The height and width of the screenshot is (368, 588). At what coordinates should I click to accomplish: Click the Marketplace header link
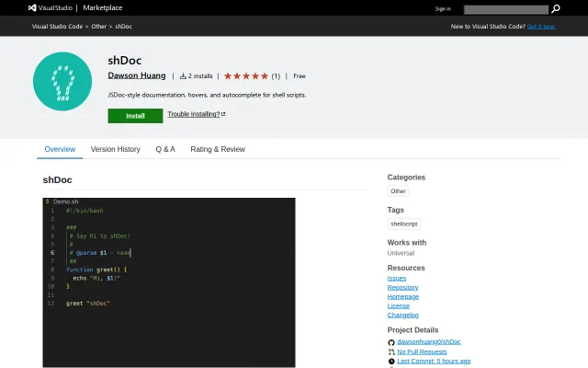tap(103, 8)
